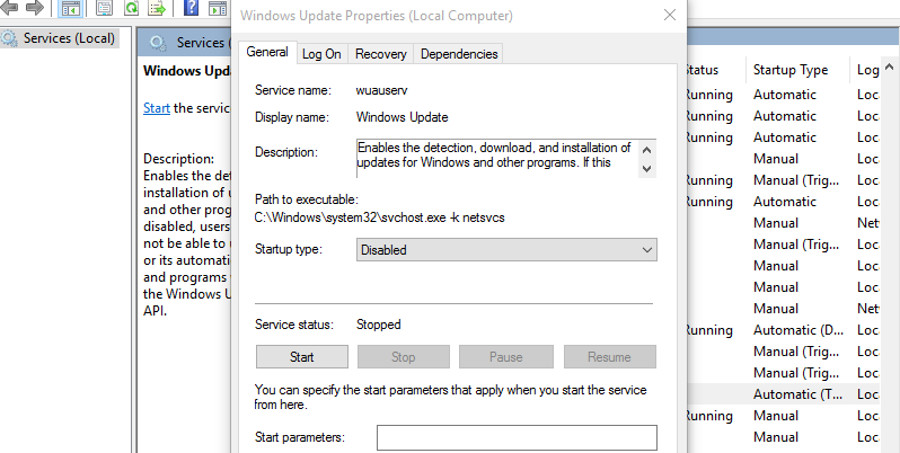The height and width of the screenshot is (453, 900).
Task: Close the Windows Update Properties dialog
Action: coord(669,15)
